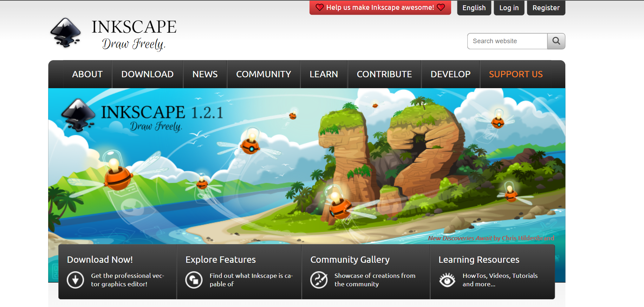Click 'Get the professional vector graphics editor!' text
This screenshot has width=644, height=307.
128,280
